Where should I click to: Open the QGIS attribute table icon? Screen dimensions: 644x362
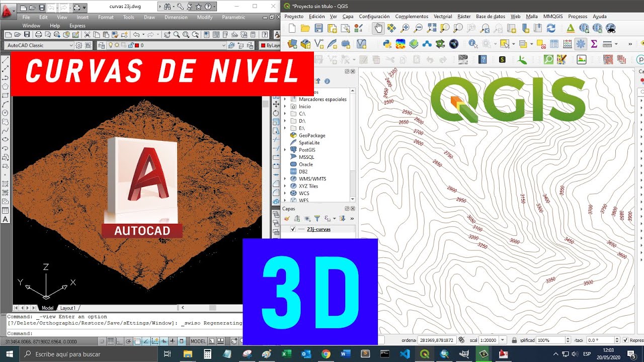tap(554, 44)
